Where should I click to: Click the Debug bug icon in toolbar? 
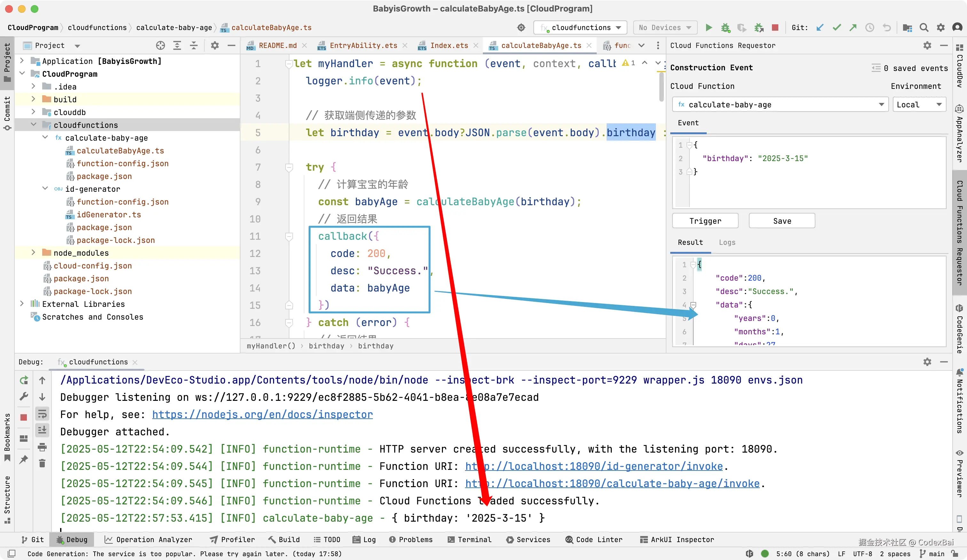[725, 27]
